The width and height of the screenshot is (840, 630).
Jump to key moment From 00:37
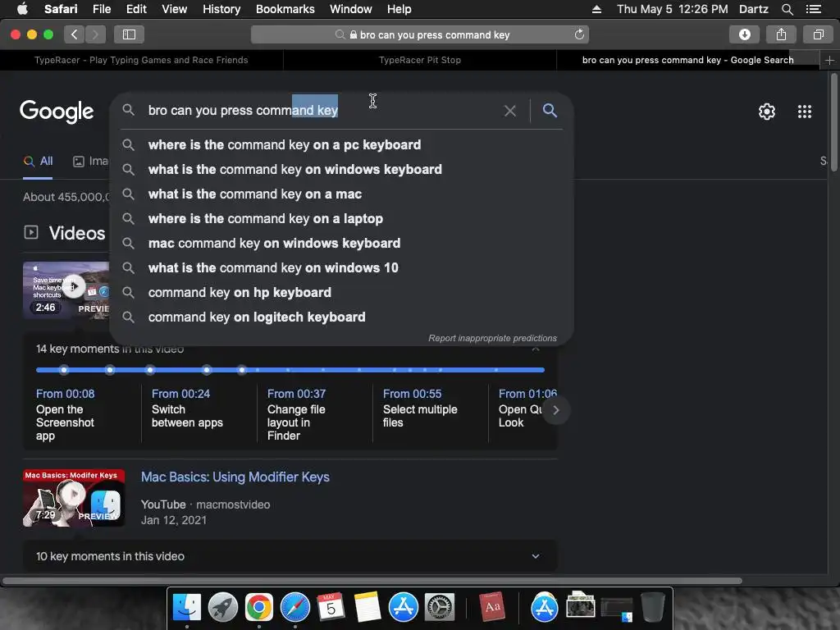click(296, 394)
